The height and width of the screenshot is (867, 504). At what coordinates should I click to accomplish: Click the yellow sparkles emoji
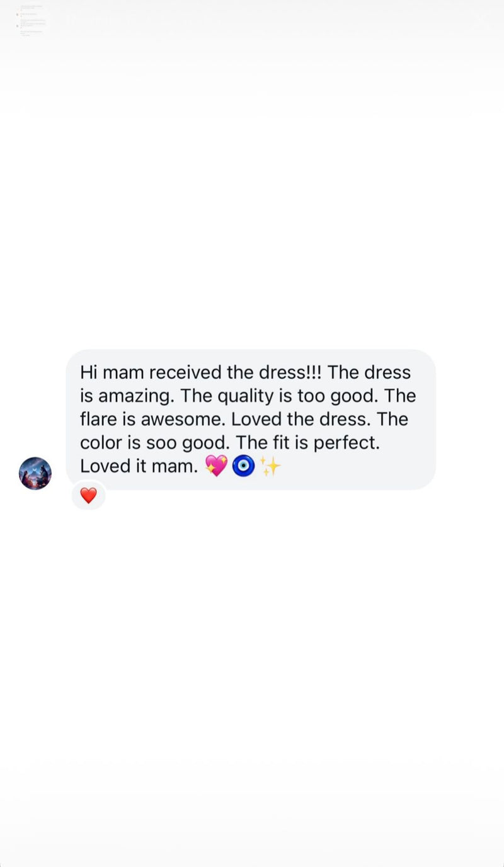tap(270, 466)
